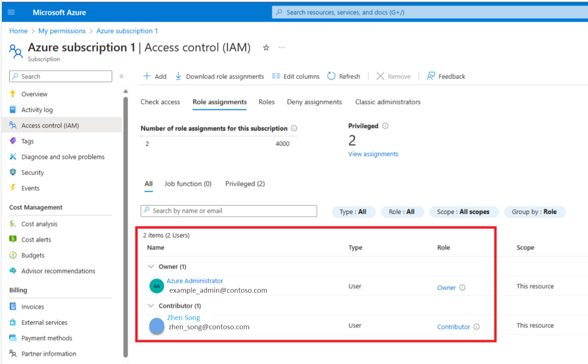Open the Classic administrators tab
This screenshot has width=588, height=364.
(388, 102)
